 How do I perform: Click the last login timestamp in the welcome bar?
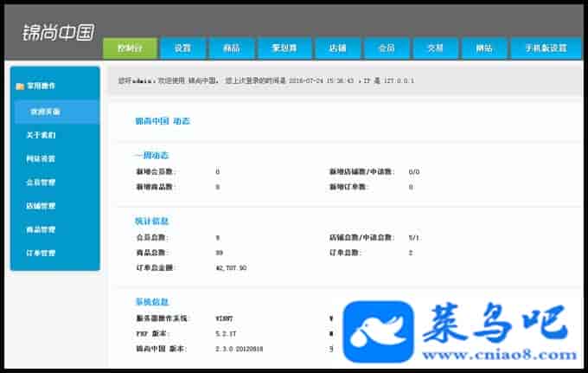322,80
